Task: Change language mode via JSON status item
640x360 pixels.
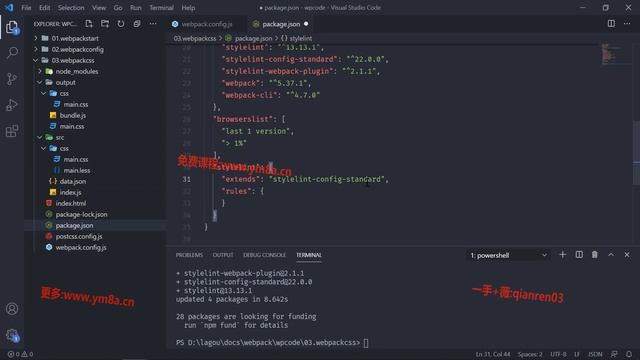Action: [595, 354]
